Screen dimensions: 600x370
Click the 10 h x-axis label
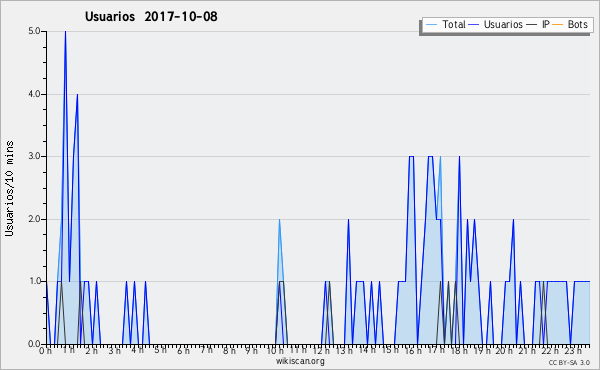click(x=275, y=350)
